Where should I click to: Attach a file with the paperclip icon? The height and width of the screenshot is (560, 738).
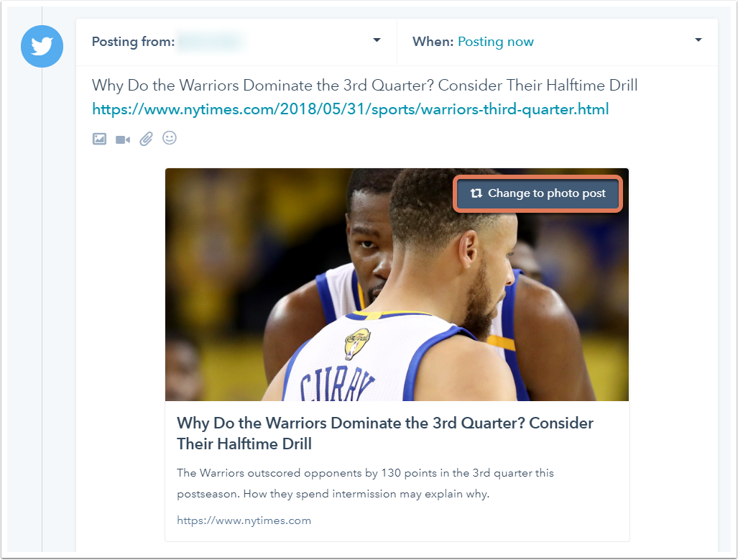[147, 139]
